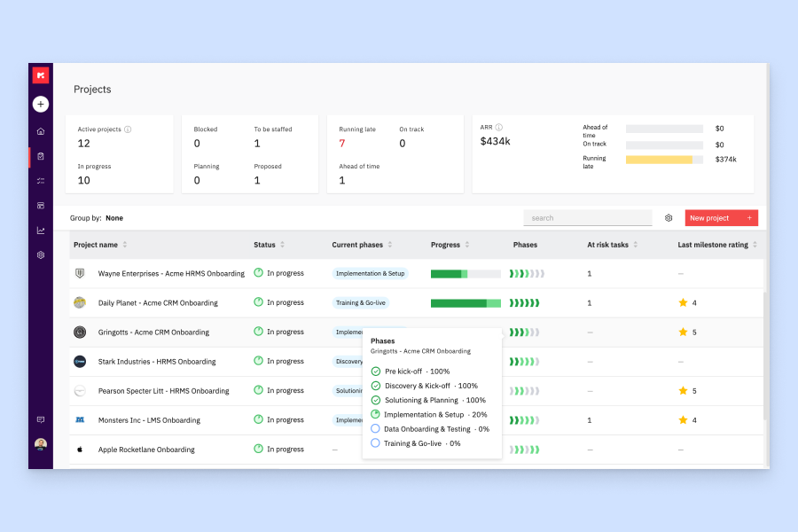Sort by Project name column arrows
Image resolution: width=798 pixels, height=532 pixels.
coord(125,245)
